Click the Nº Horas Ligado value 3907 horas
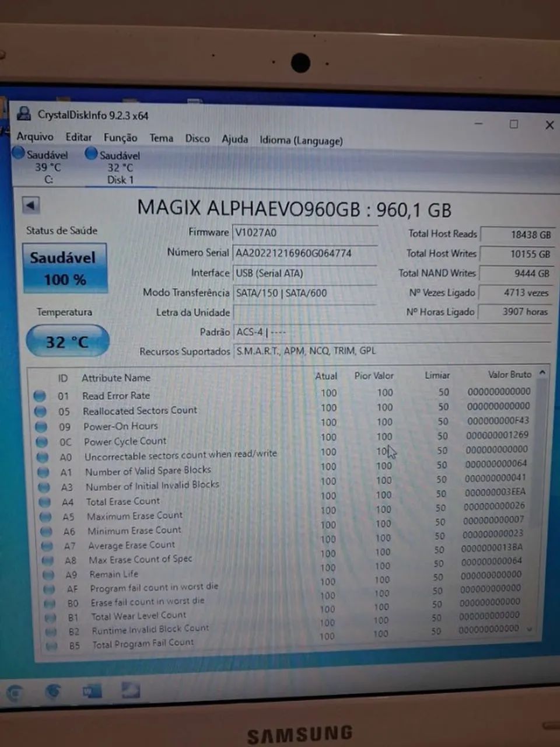 (515, 312)
